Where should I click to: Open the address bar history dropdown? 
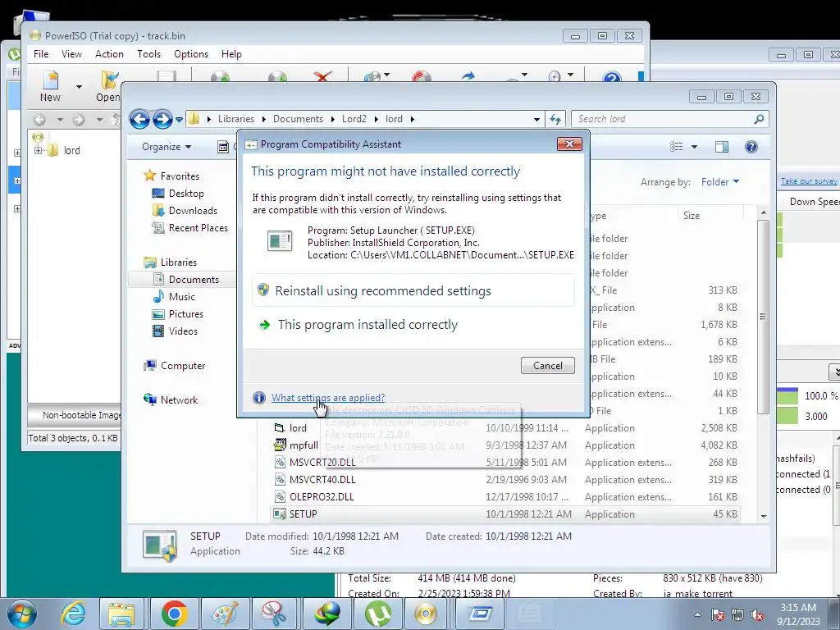click(x=536, y=120)
